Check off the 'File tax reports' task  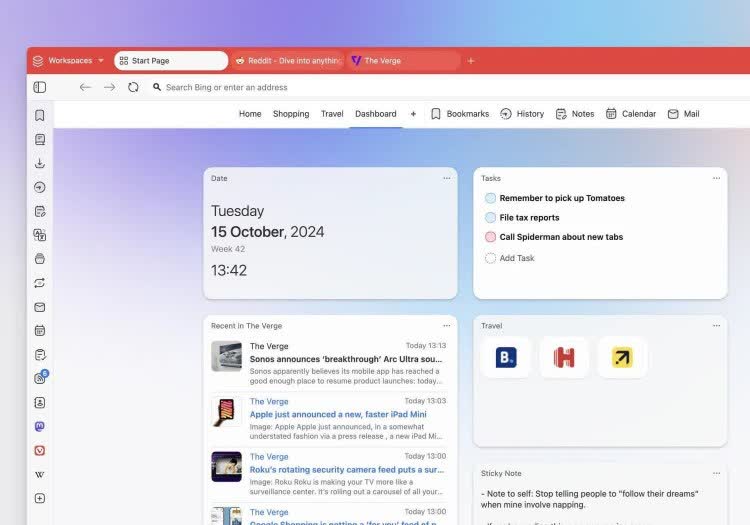point(490,217)
